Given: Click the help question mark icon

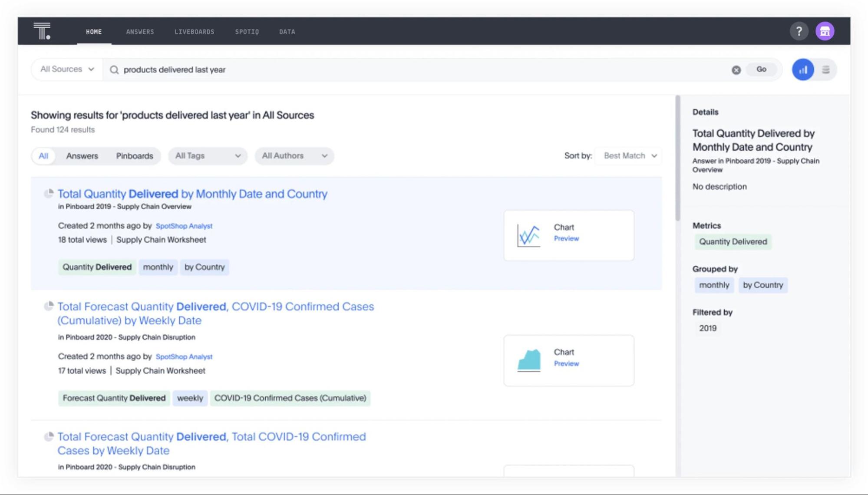Looking at the screenshot, I should click(799, 31).
